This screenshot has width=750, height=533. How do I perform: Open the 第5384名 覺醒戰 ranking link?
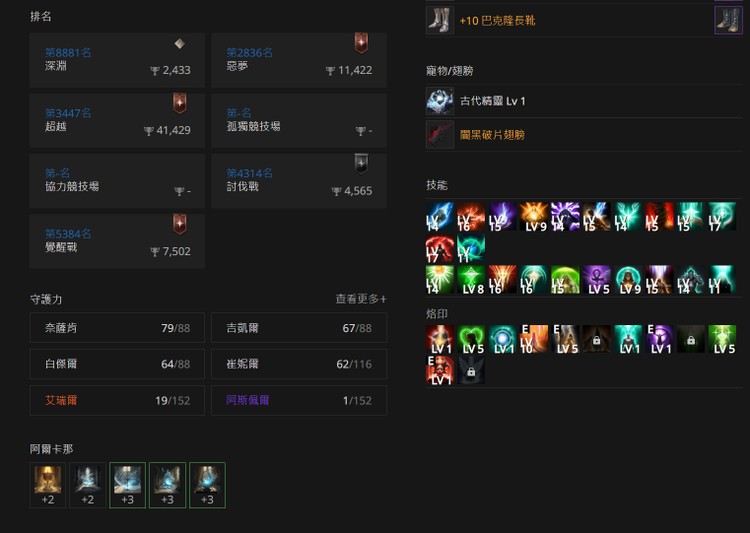pos(68,233)
